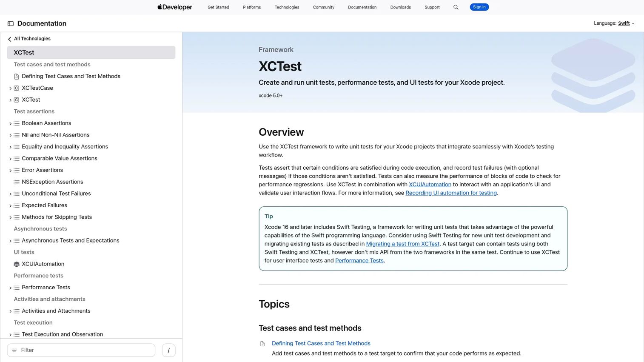The image size is (644, 362).
Task: Click the XCTestCase class icon
Action: [x=17, y=88]
